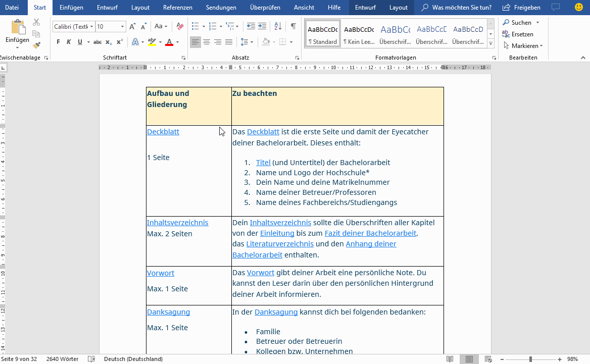Open the Überprüfen tab
Screen dimensions: 590x364
pyautogui.click(x=265, y=7)
